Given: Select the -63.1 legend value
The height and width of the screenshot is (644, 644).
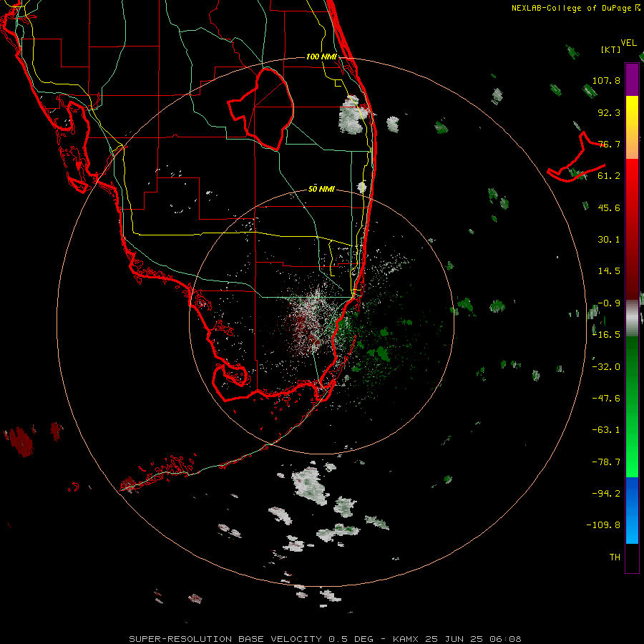Looking at the screenshot, I should tap(606, 430).
